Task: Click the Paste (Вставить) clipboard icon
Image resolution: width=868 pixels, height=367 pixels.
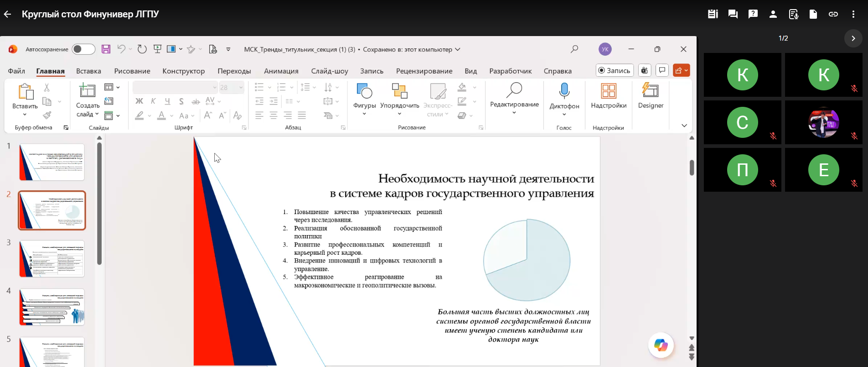Action: (x=25, y=92)
